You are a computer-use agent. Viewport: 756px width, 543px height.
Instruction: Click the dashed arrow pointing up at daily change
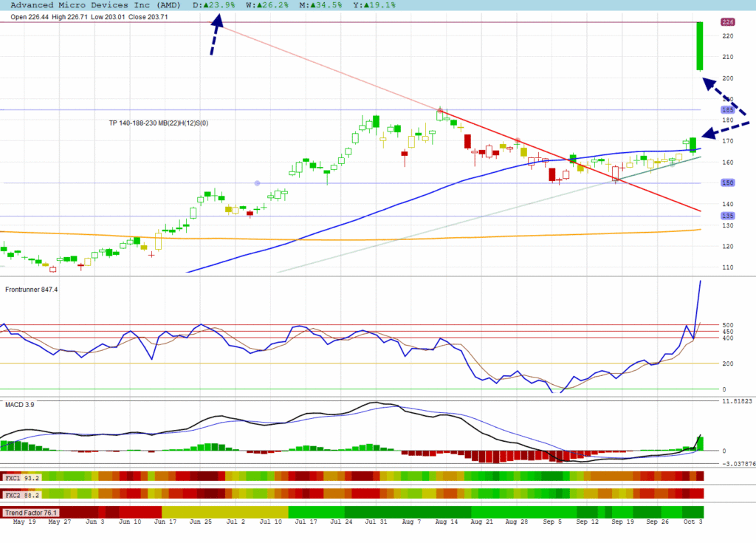(x=215, y=34)
